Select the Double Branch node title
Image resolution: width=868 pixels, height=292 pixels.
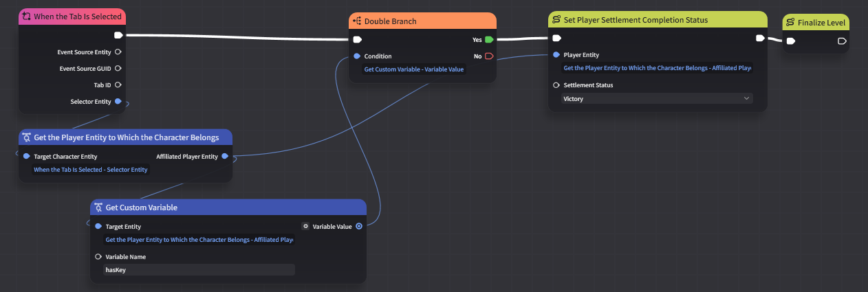pos(390,21)
